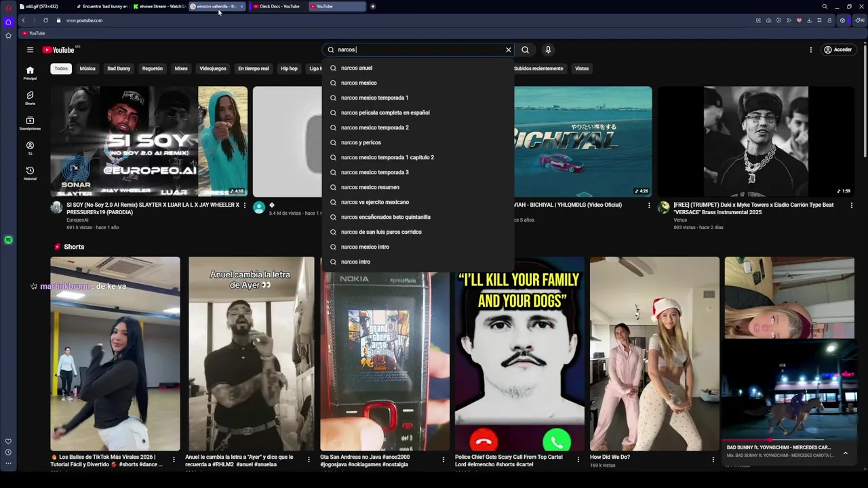868x488 pixels.
Task: Select the Bad Bunny filter chip
Action: tap(119, 68)
